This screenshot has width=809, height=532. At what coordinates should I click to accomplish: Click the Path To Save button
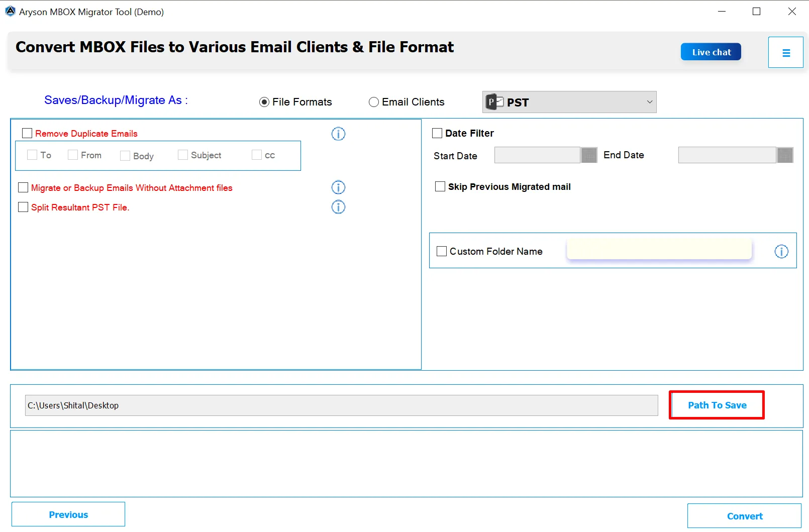(717, 405)
